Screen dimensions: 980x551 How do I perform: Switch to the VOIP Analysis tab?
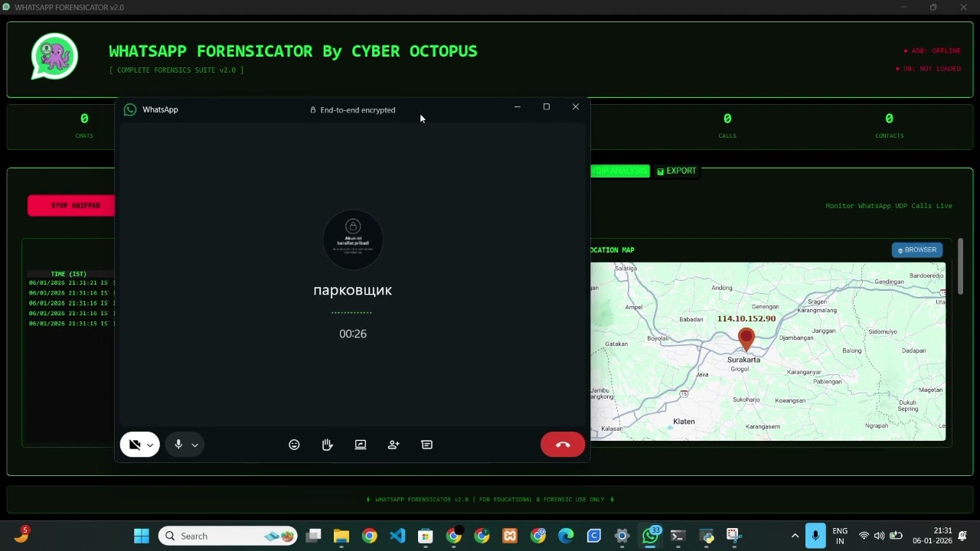[619, 171]
